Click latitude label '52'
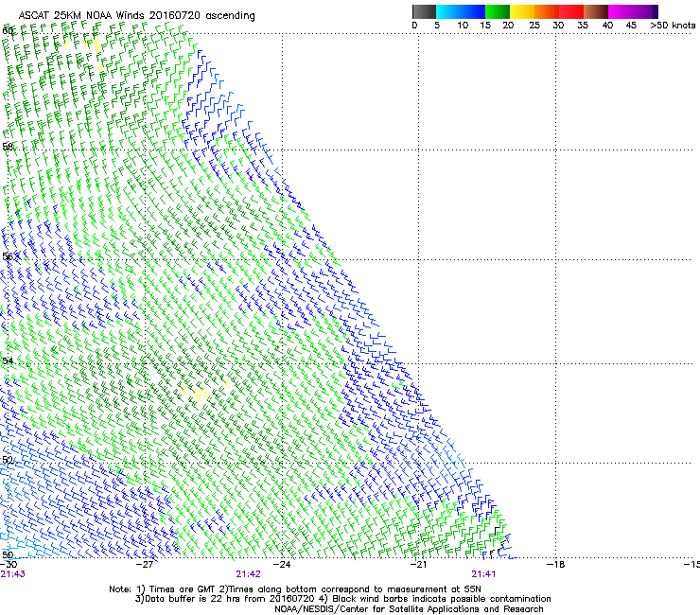The width and height of the screenshot is (700, 615). (8, 460)
